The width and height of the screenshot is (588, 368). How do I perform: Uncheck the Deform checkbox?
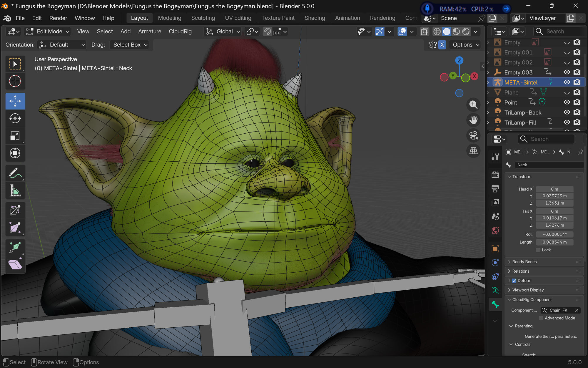coord(514,281)
